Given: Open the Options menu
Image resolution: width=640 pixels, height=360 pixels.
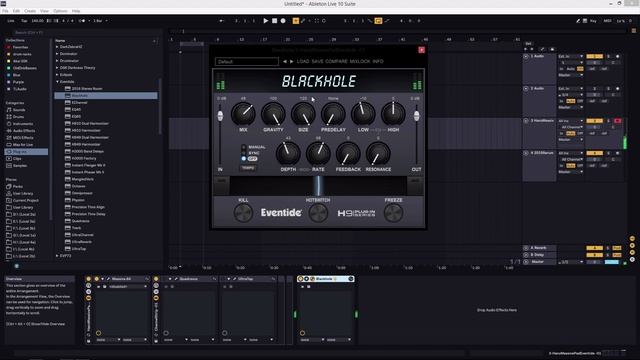Looking at the screenshot, I should tap(60, 11).
